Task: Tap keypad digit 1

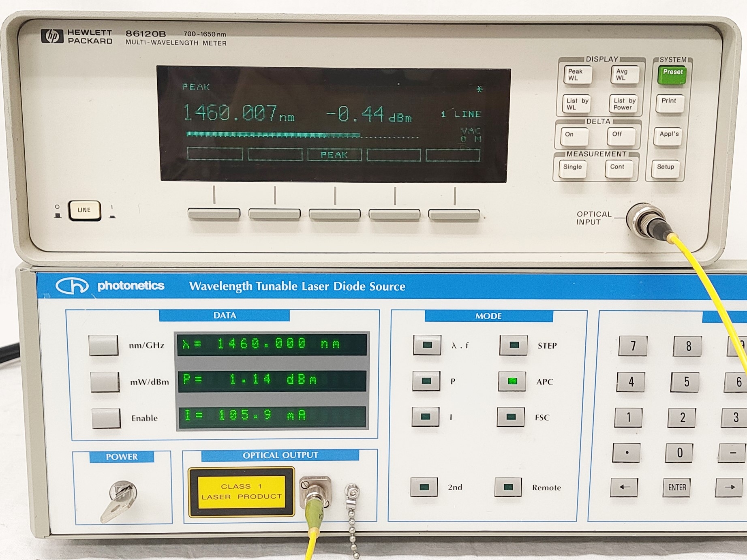Action: (628, 418)
